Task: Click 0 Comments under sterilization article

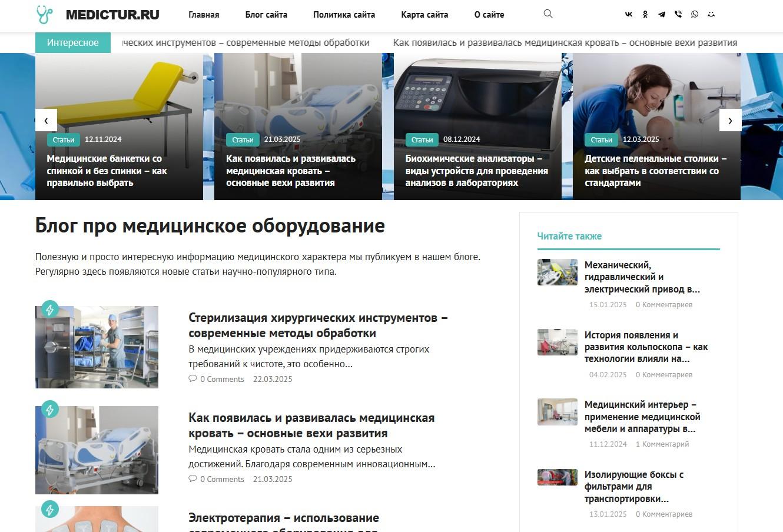Action: [x=222, y=379]
